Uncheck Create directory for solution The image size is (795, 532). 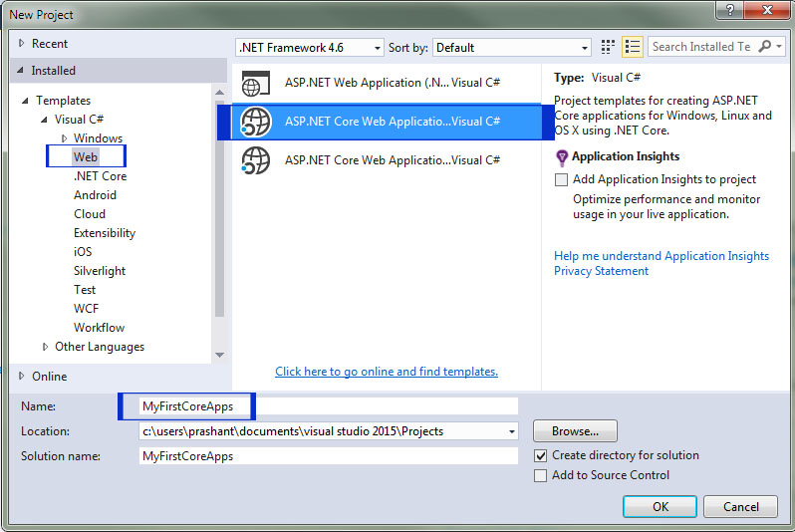541,455
